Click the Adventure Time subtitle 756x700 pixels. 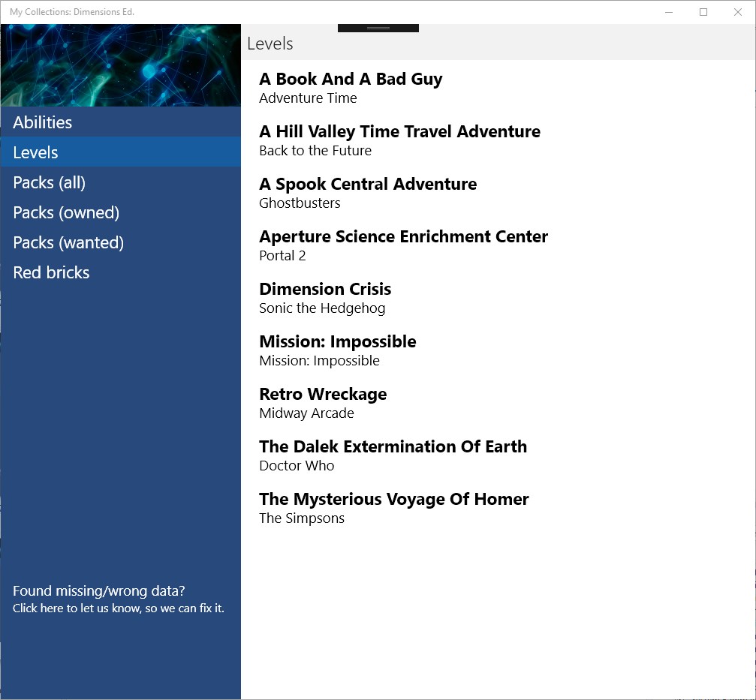coord(308,98)
